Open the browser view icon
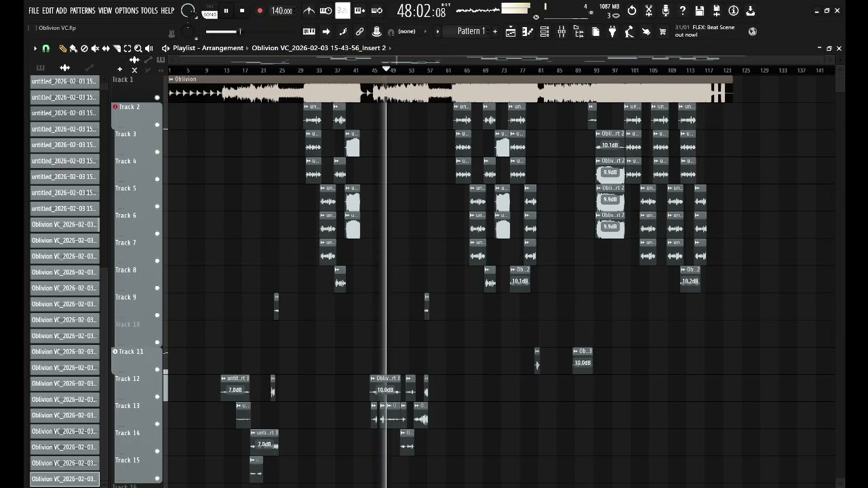Screen dimensions: 868x488 (x=578, y=32)
